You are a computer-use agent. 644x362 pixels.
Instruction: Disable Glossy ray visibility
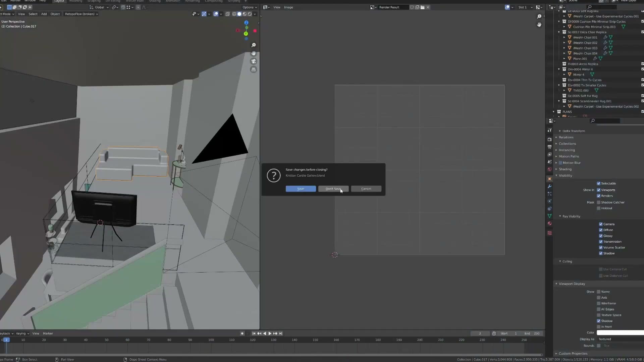[x=601, y=236]
